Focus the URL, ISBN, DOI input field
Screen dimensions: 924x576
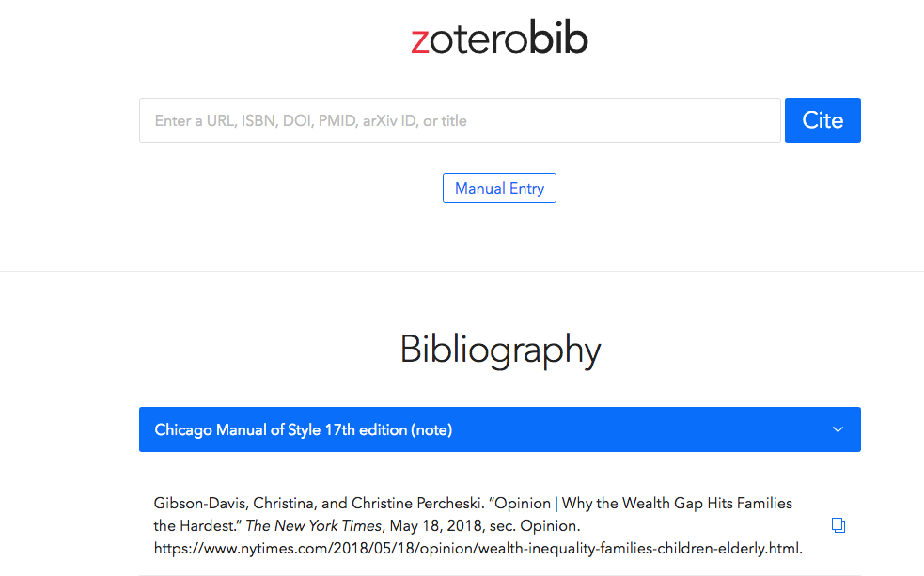[460, 120]
